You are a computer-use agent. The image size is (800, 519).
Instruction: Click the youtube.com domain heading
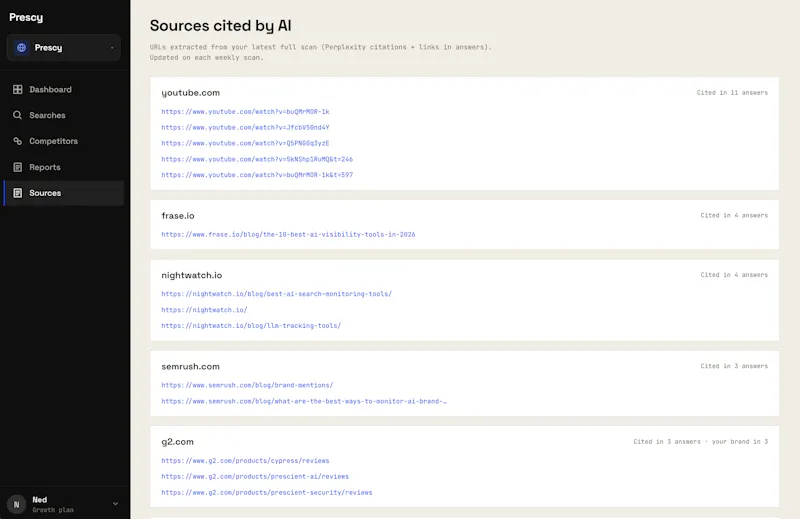click(191, 93)
